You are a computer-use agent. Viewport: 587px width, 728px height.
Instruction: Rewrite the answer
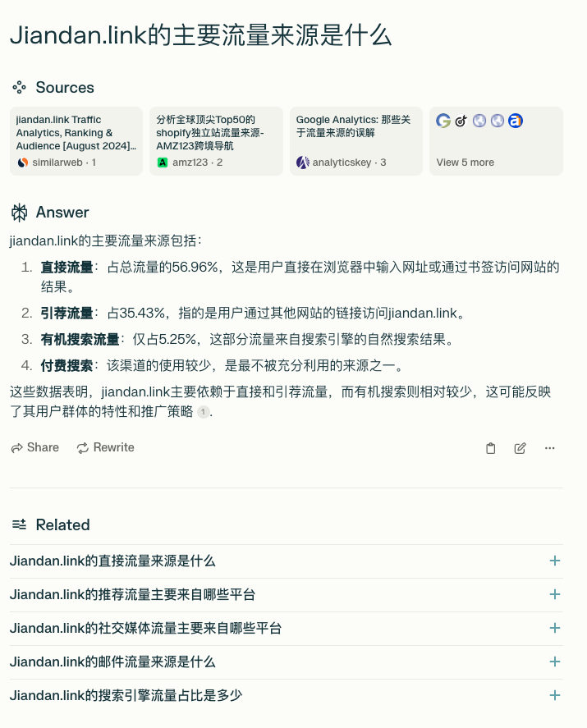click(105, 447)
